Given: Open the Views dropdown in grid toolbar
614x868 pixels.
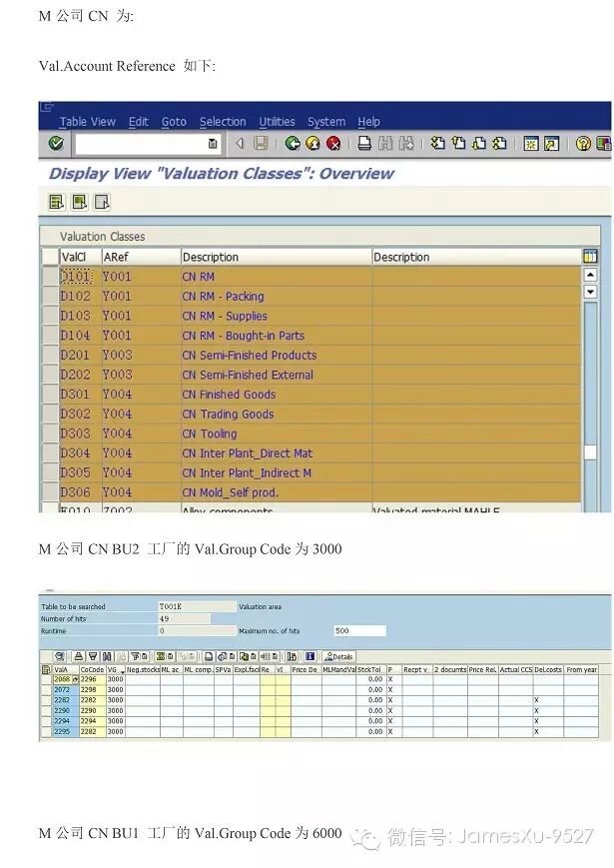Looking at the screenshot, I should pyautogui.click(x=233, y=656).
